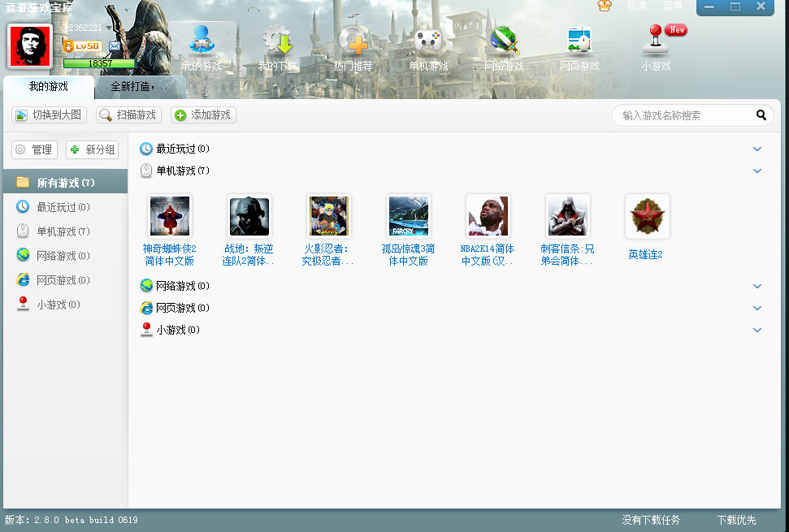Click the 神奇蜘蛛侠2简体中文版 title link
This screenshot has width=789, height=532.
170,255
